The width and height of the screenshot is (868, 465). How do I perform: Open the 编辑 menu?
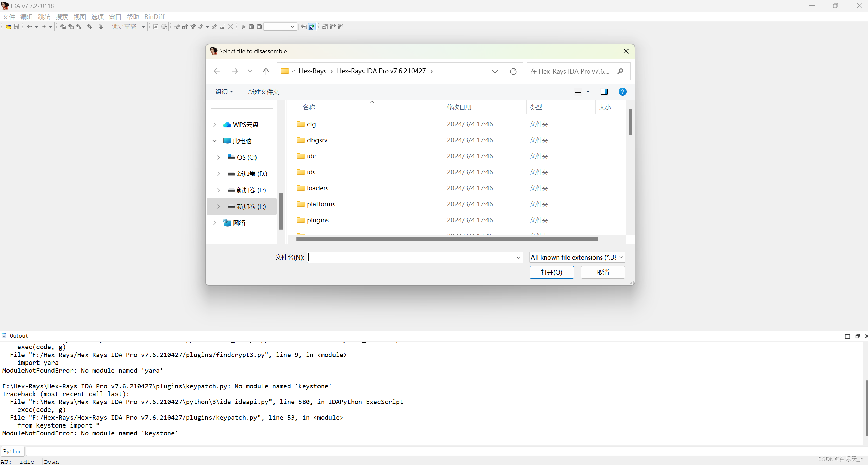tap(27, 17)
